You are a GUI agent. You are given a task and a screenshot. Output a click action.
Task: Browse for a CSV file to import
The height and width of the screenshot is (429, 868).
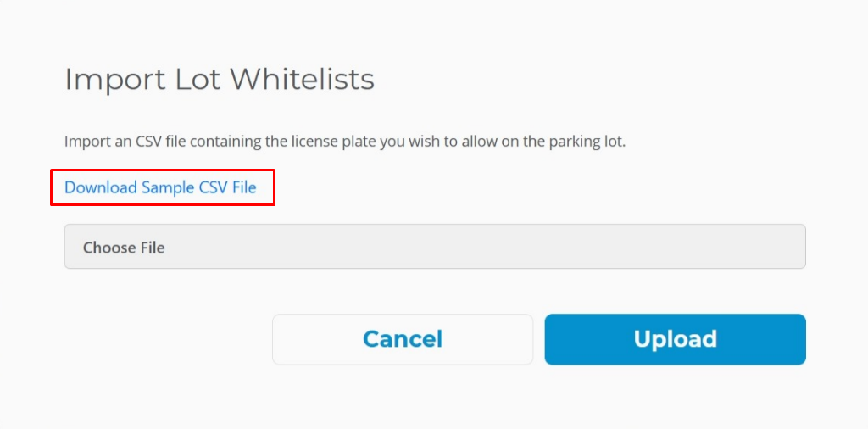click(x=434, y=247)
